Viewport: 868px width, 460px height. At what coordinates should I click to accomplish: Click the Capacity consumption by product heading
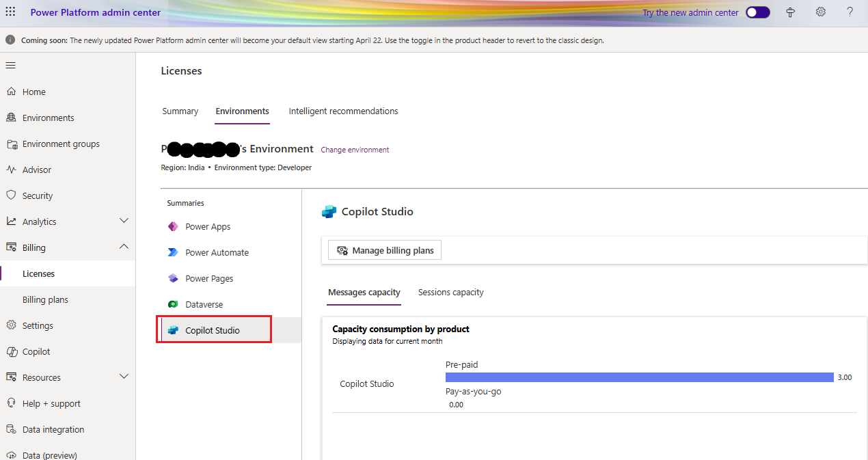pyautogui.click(x=401, y=329)
